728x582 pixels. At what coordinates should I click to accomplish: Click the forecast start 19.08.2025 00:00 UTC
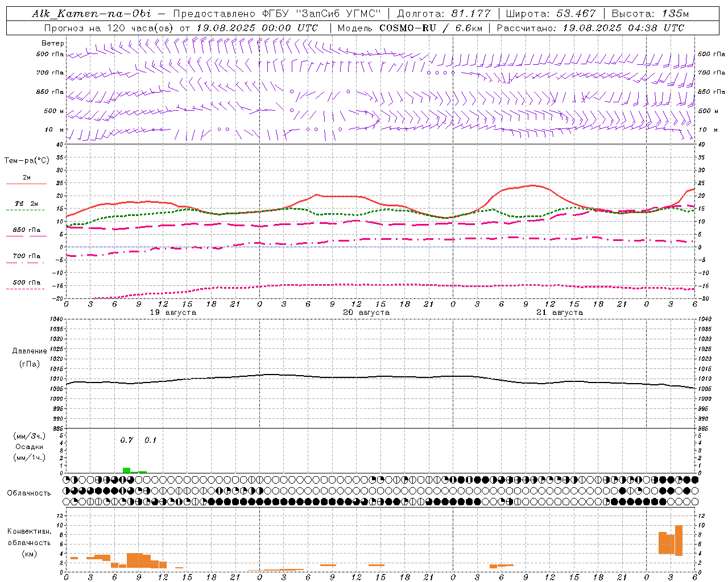tap(257, 28)
